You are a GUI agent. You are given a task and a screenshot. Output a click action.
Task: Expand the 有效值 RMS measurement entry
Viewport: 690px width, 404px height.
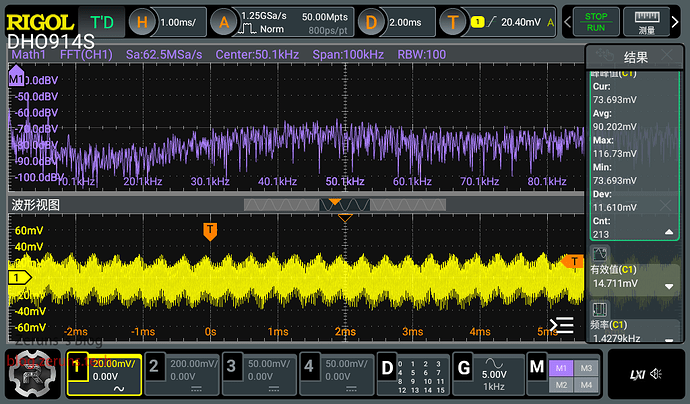point(669,286)
